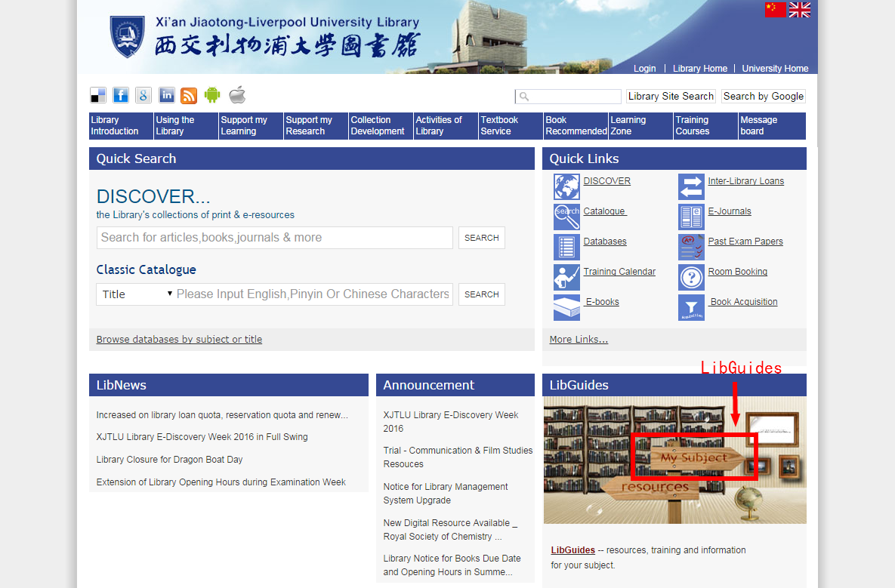Click the Search by Google button
The height and width of the screenshot is (588, 895).
click(x=764, y=97)
